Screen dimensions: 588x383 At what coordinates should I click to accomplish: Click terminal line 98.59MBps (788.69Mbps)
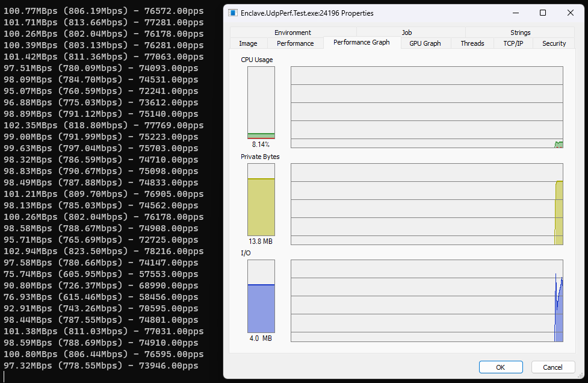click(101, 343)
